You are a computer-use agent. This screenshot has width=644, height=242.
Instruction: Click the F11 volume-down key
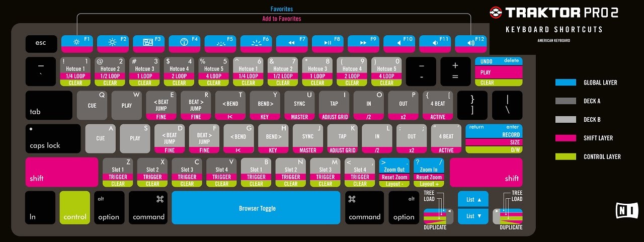point(435,44)
